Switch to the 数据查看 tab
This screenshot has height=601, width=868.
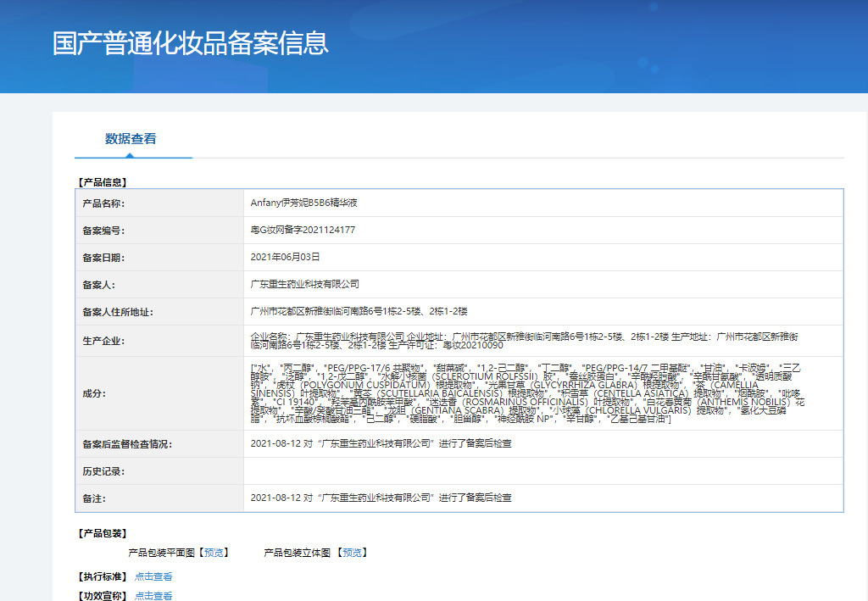(131, 139)
